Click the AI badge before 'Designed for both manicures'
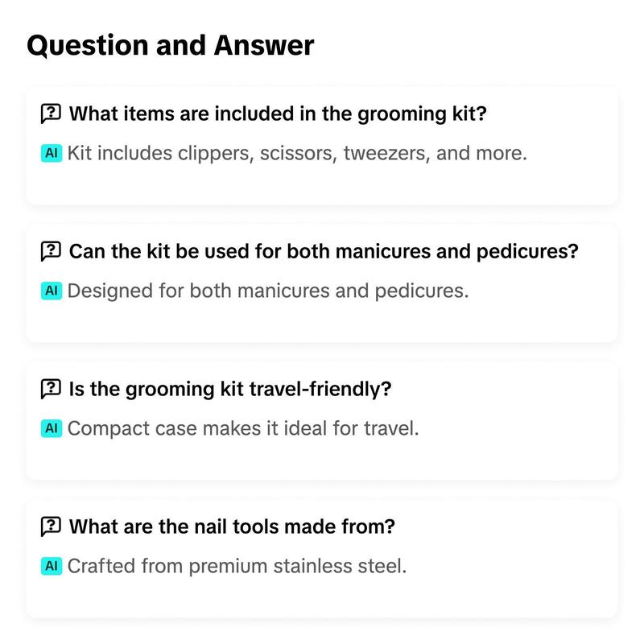Viewport: 644px width, 644px height. [x=52, y=291]
